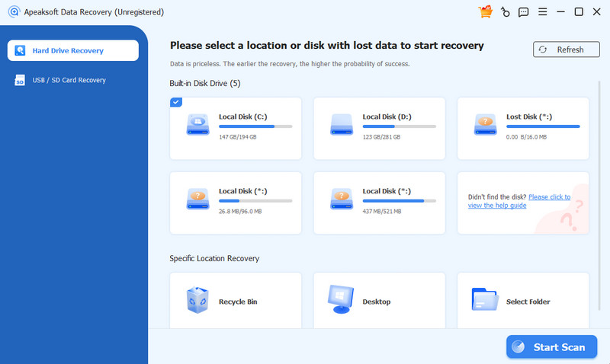Click the 26.8 MB/96.0 MB size text
Image resolution: width=610 pixels, height=364 pixels.
240,212
